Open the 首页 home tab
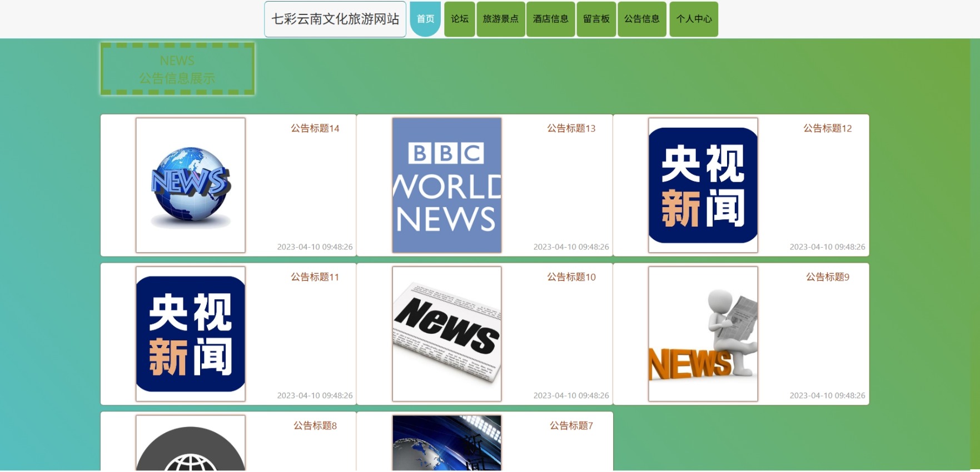Screen dimensions: 980x472 [x=425, y=19]
